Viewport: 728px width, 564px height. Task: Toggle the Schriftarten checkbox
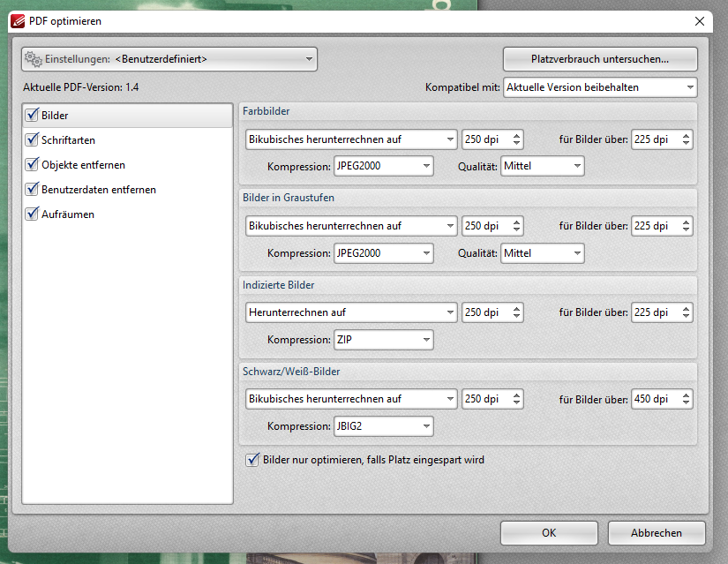click(x=32, y=139)
